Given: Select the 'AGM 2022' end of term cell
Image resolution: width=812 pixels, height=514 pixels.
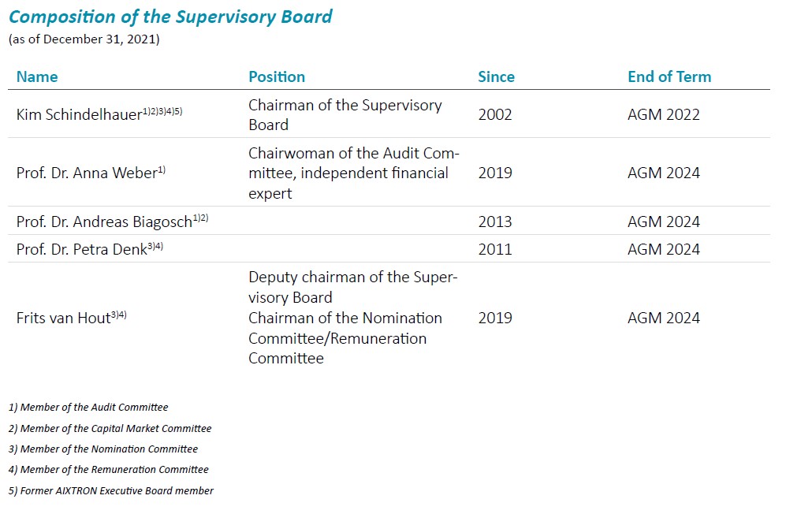Looking at the screenshot, I should point(664,115).
